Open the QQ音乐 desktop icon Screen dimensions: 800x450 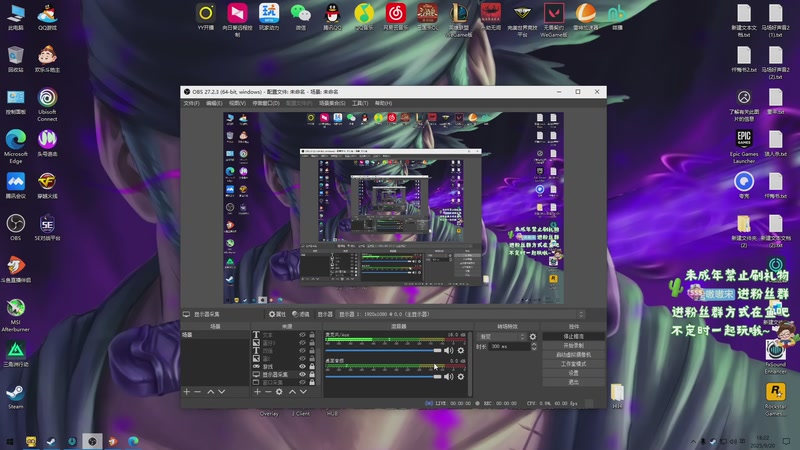[x=364, y=16]
